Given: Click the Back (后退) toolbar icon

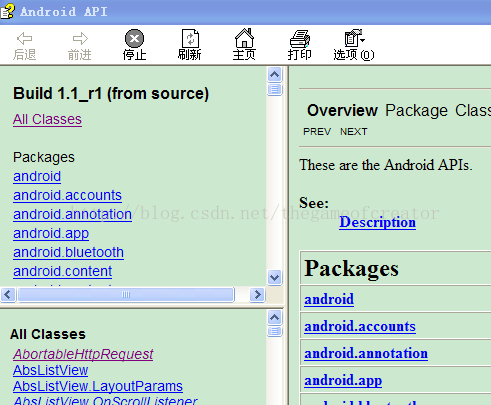Looking at the screenshot, I should (24, 45).
